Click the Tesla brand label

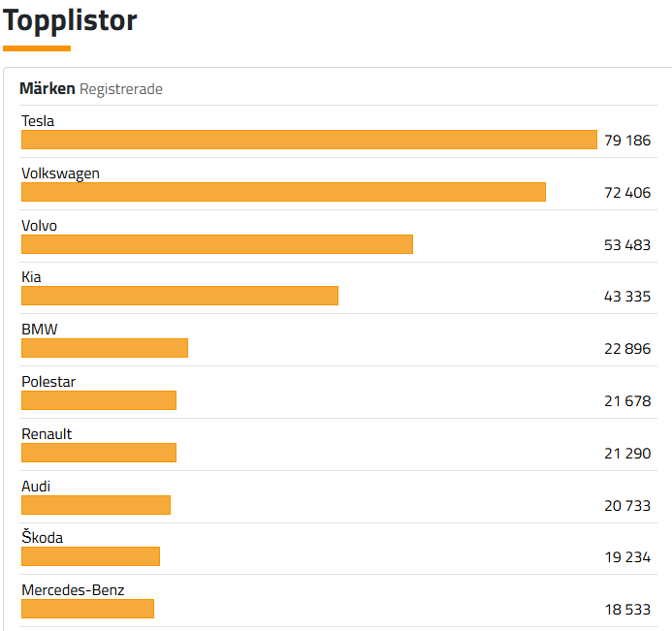pos(38,121)
